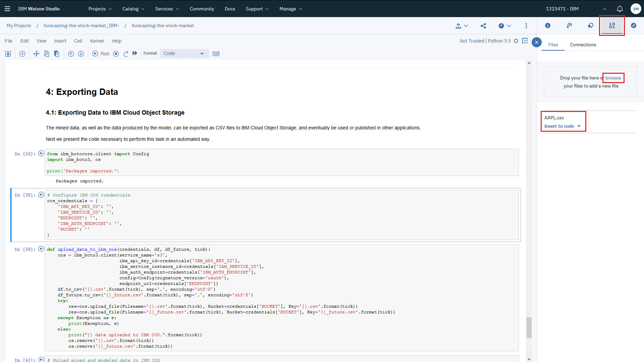
Task: Run cell In [38] via its play icon
Action: point(41,195)
